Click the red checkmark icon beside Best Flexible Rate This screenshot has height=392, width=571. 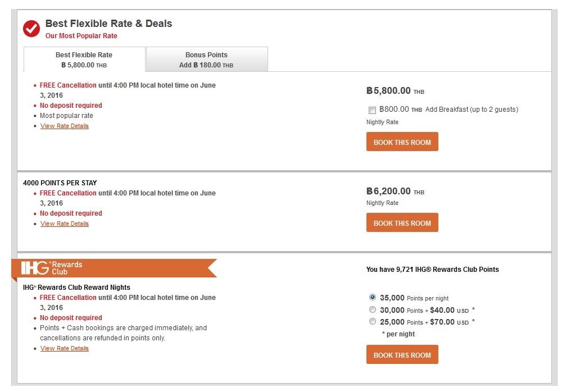(x=31, y=28)
